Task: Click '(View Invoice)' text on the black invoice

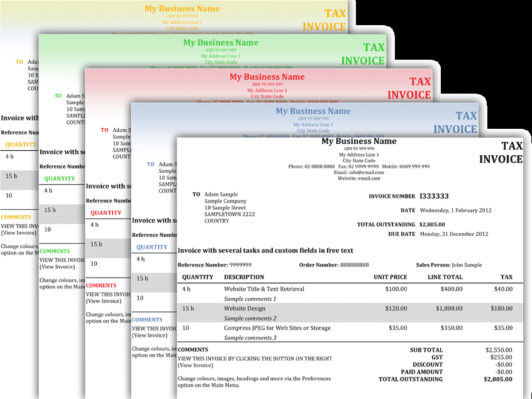Action: click(x=196, y=366)
